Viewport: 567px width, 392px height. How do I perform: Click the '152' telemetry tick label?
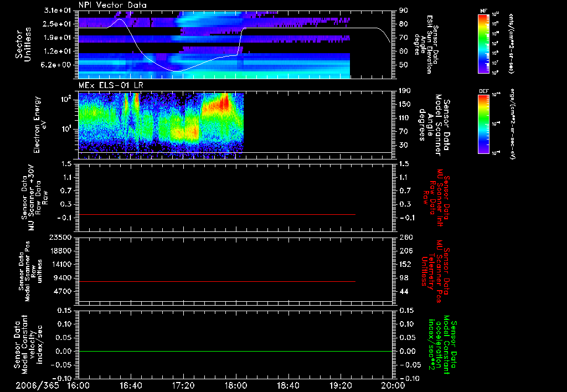tap(405, 264)
